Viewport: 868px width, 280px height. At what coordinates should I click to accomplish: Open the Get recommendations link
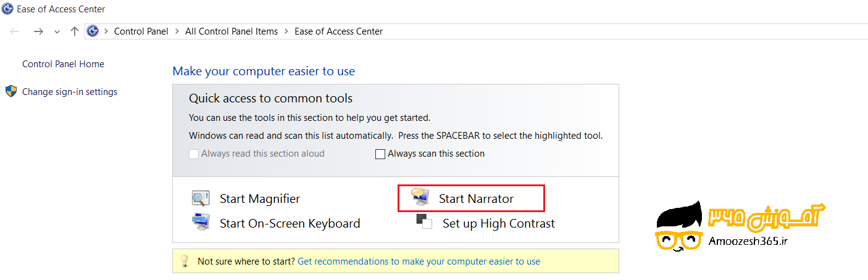coord(419,261)
